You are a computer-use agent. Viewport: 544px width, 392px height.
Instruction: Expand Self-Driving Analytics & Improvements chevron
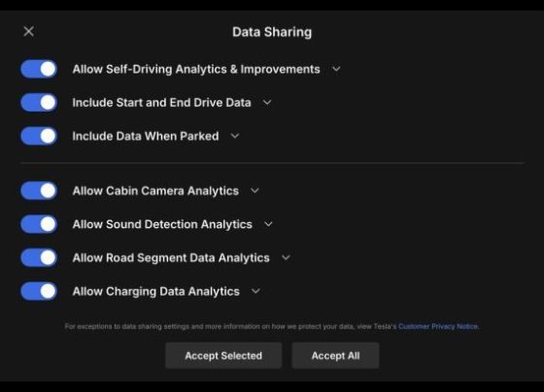point(336,69)
